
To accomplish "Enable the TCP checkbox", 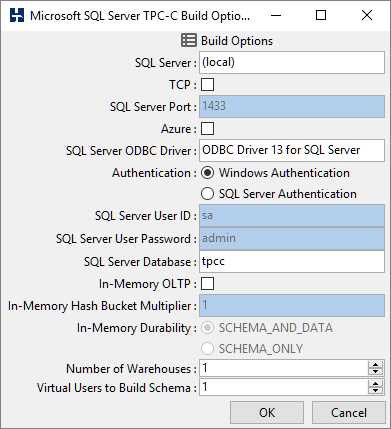I will pos(207,85).
